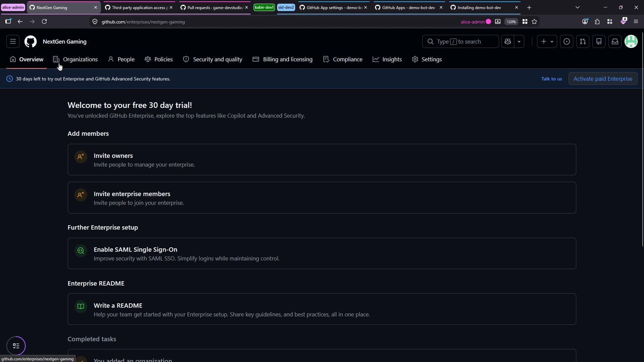The image size is (644, 362).
Task: Open the hamburger navigation menu
Action: coord(13,42)
